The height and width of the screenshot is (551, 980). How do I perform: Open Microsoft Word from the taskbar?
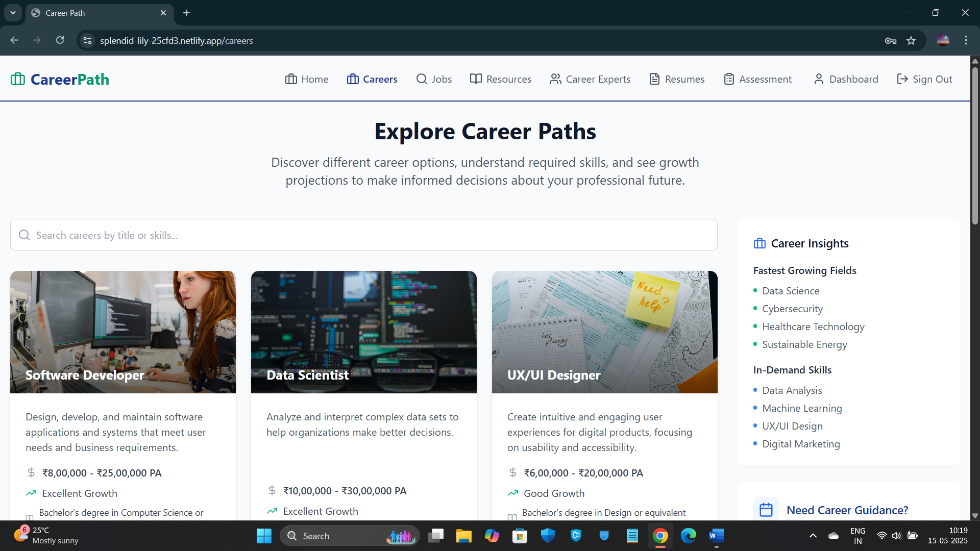[716, 536]
